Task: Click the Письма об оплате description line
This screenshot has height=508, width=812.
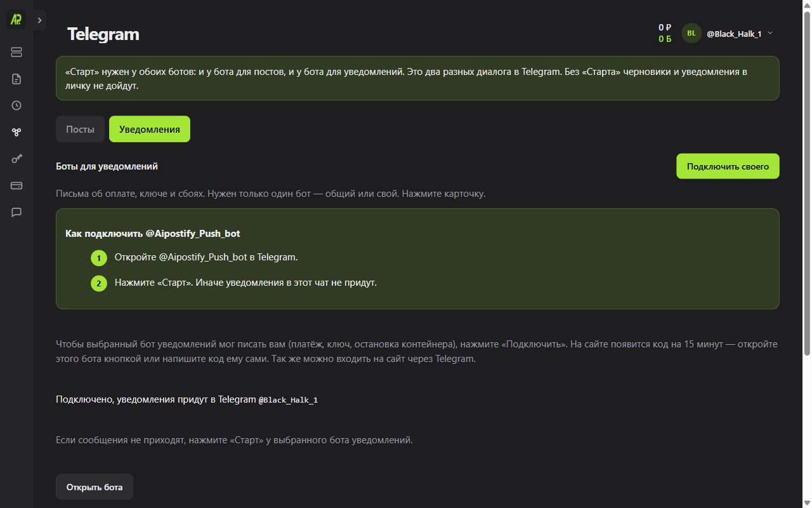Action: (271, 194)
